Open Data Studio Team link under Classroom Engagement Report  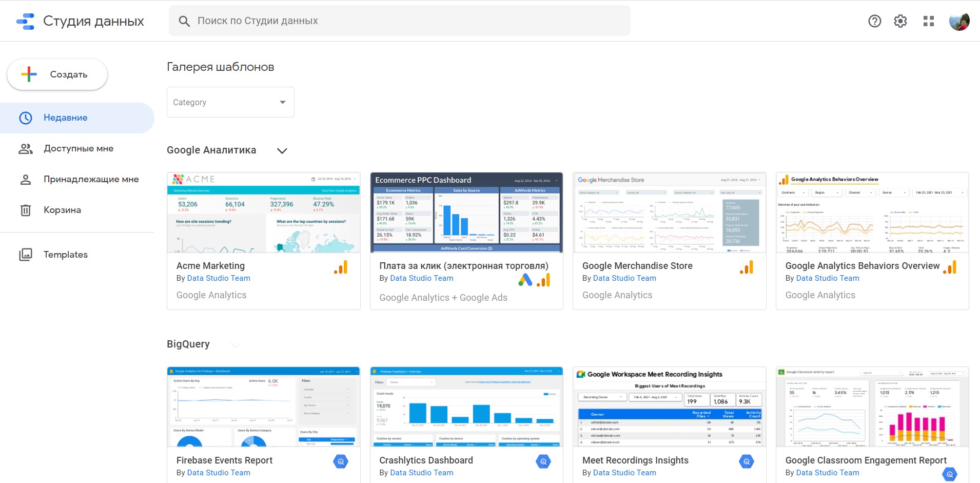(x=828, y=473)
